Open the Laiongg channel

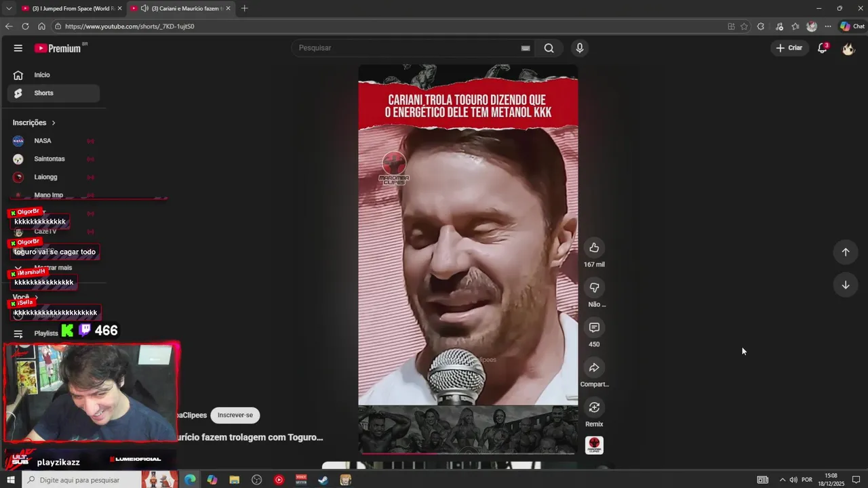click(54, 177)
